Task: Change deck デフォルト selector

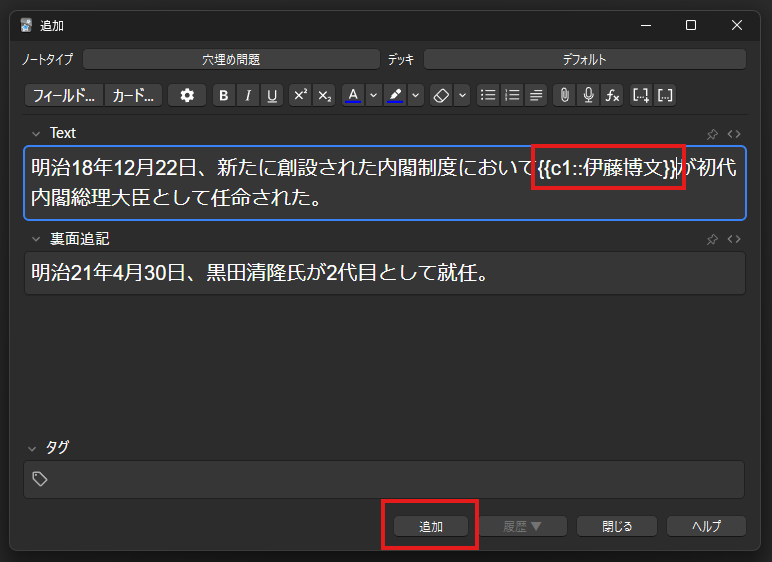Action: click(x=584, y=60)
